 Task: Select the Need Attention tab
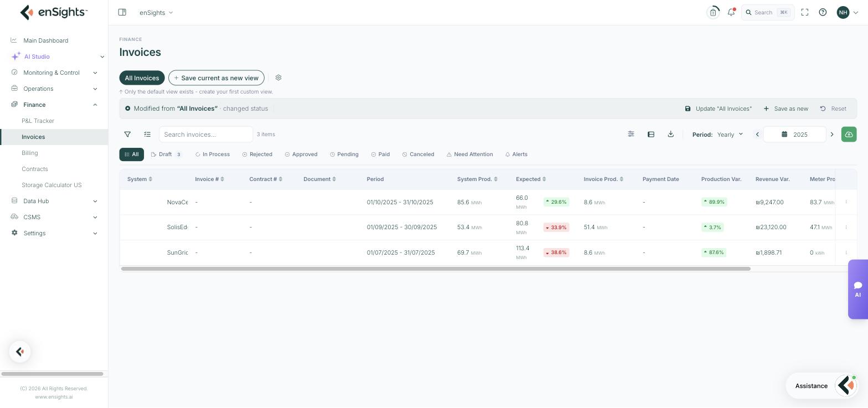tap(469, 154)
